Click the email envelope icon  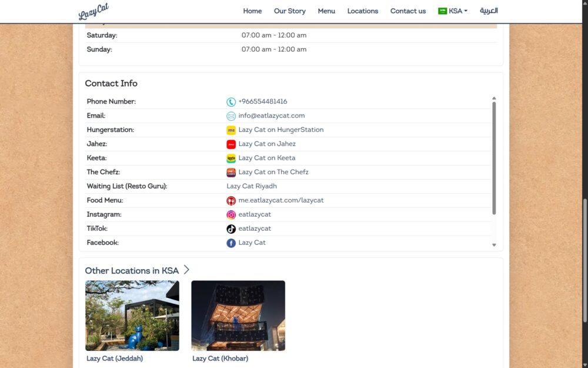click(231, 116)
